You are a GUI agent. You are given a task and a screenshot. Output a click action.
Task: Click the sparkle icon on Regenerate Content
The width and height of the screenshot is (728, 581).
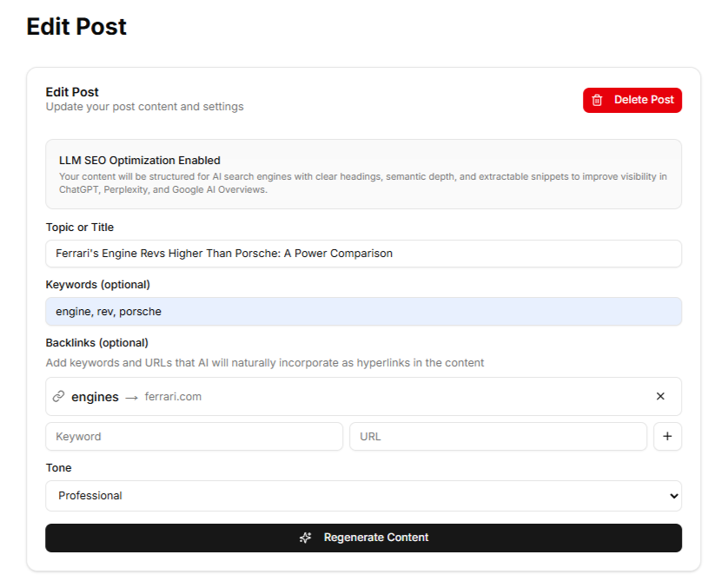(305, 538)
